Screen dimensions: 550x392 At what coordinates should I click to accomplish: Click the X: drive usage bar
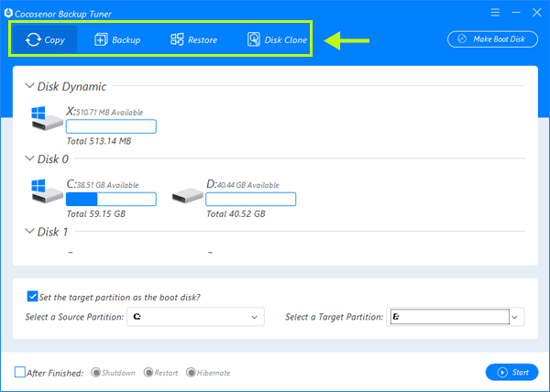[111, 126]
